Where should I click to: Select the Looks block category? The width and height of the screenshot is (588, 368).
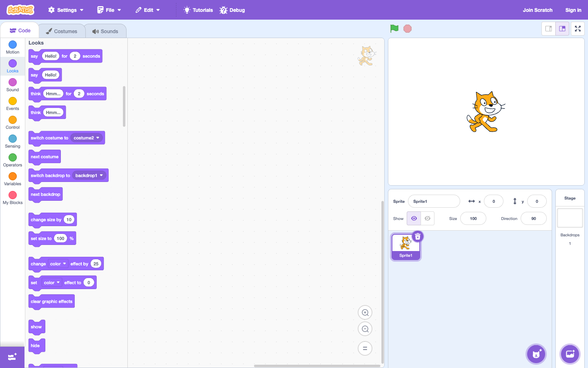tap(13, 66)
